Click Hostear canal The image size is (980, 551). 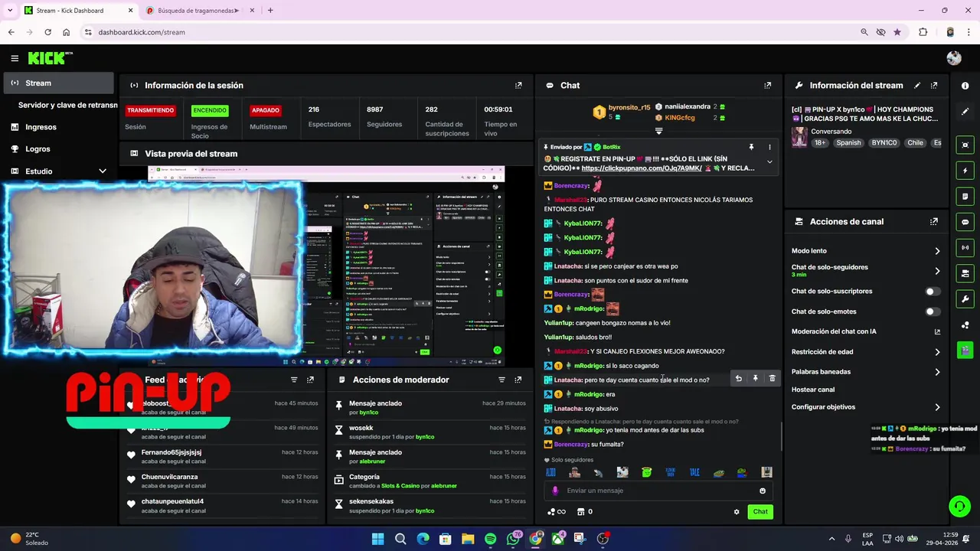coord(813,390)
